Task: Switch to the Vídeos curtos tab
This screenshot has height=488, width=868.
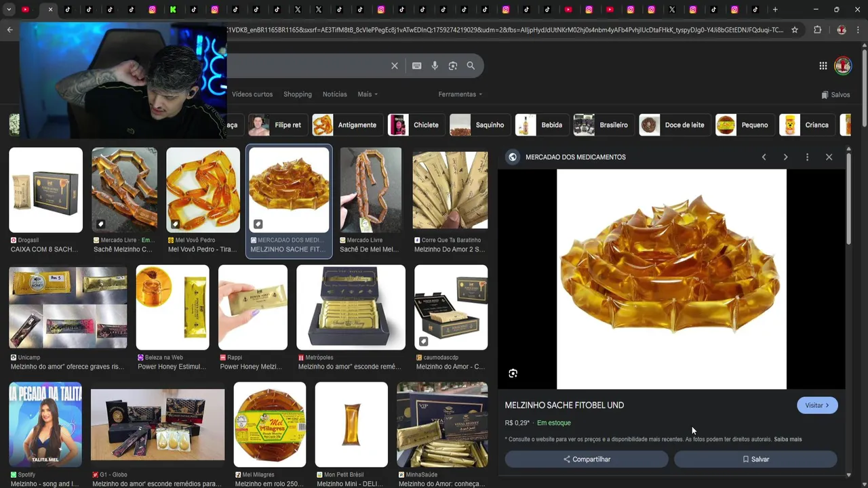Action: coord(252,94)
